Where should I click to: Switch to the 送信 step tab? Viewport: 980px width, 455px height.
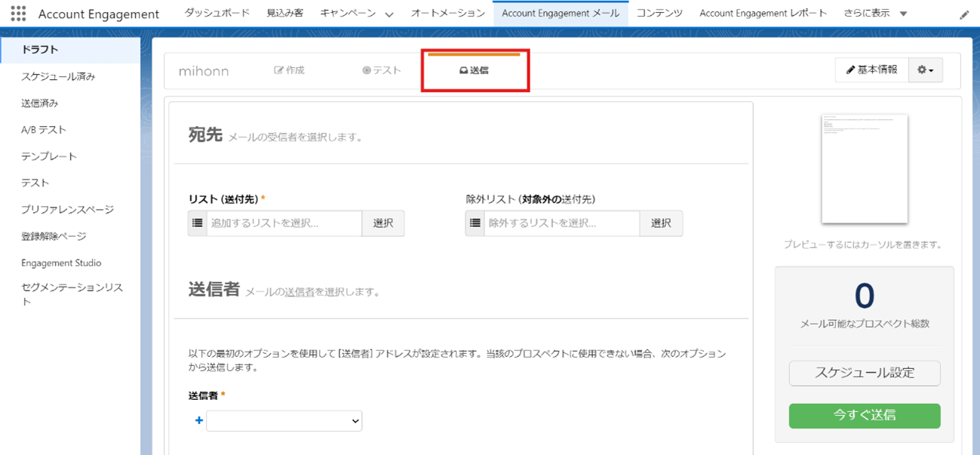475,70
